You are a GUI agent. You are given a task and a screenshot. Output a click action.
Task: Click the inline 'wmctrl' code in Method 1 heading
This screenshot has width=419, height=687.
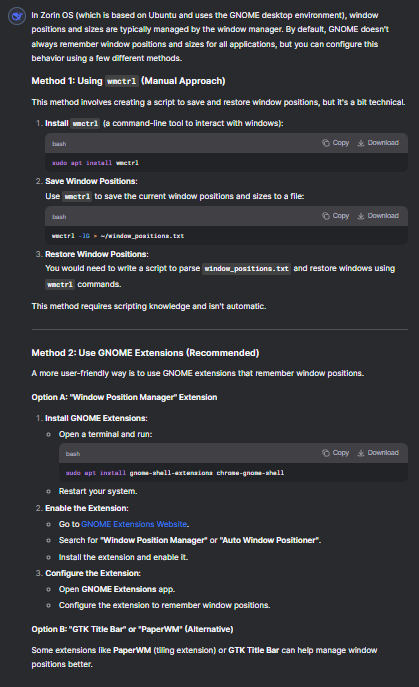(121, 81)
